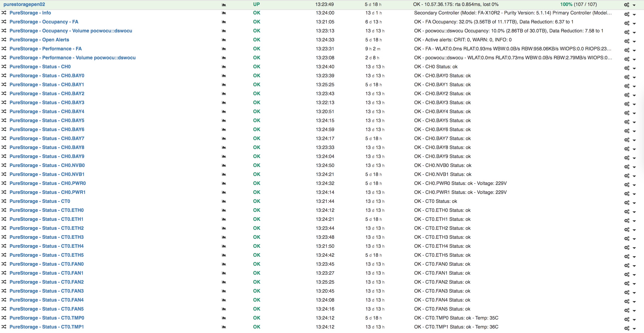Open PureStorage - Occupancy - Volume pocwocu::dswocu link
Viewport: 644px width, 333px height.
click(x=71, y=31)
